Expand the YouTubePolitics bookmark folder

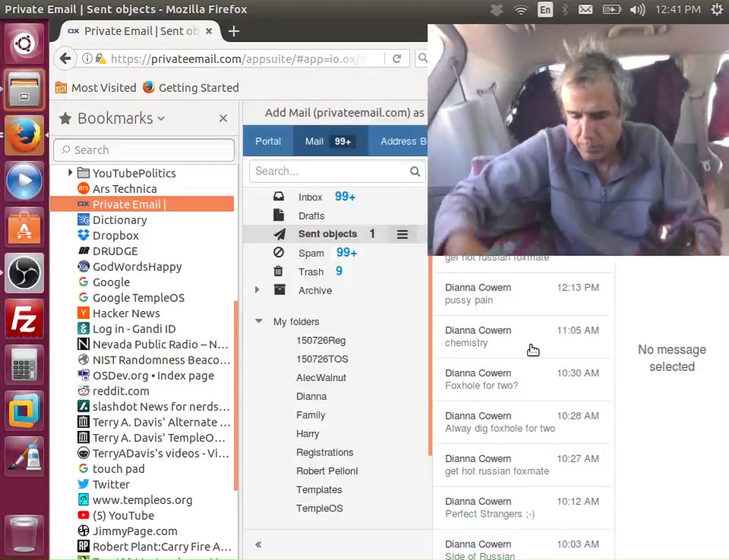pos(70,172)
